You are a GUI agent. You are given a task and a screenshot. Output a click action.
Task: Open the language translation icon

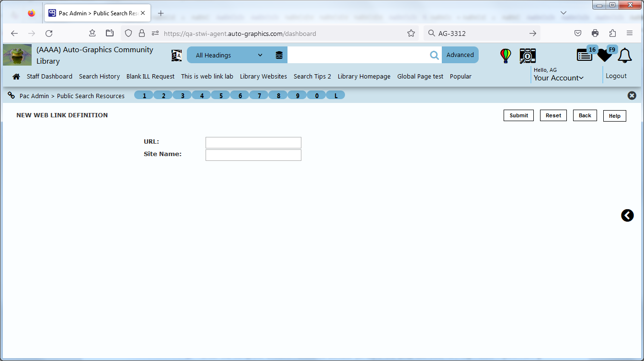pos(176,56)
